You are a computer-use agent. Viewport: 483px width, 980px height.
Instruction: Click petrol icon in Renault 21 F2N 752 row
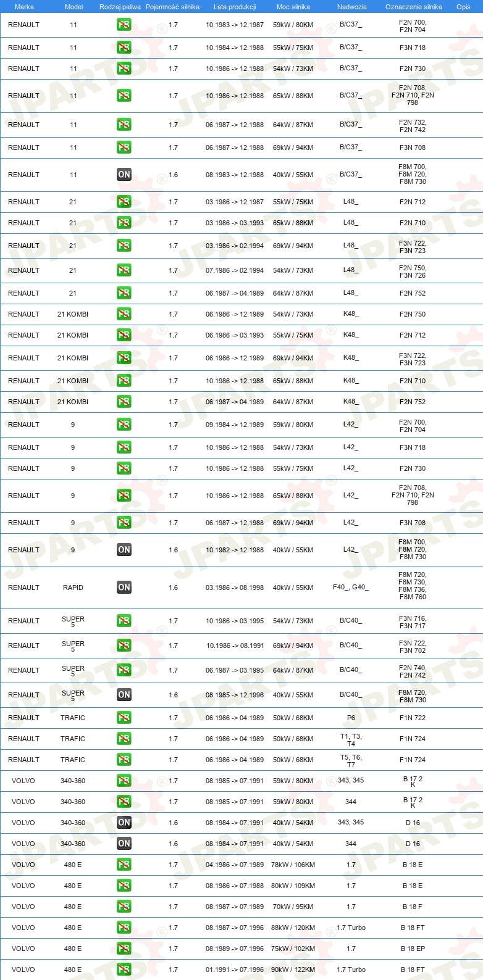(124, 293)
